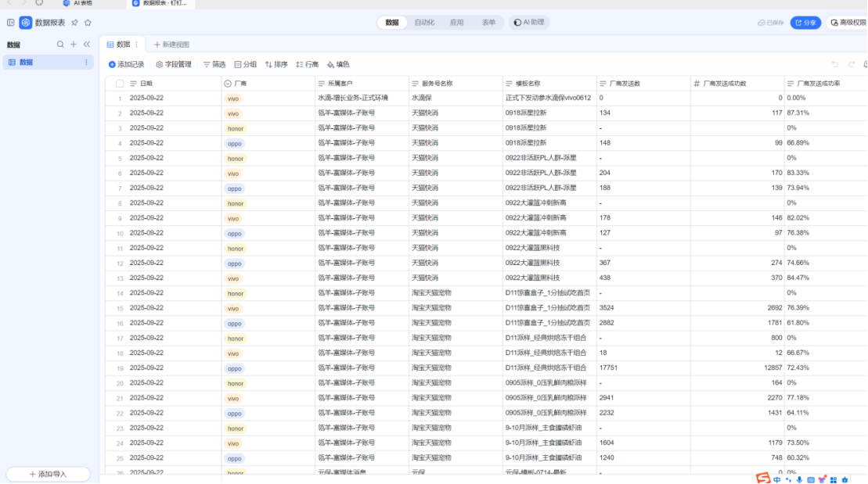Open the three-dot menu for the 数据 sidebar item
868x484 pixels.
pyautogui.click(x=86, y=62)
